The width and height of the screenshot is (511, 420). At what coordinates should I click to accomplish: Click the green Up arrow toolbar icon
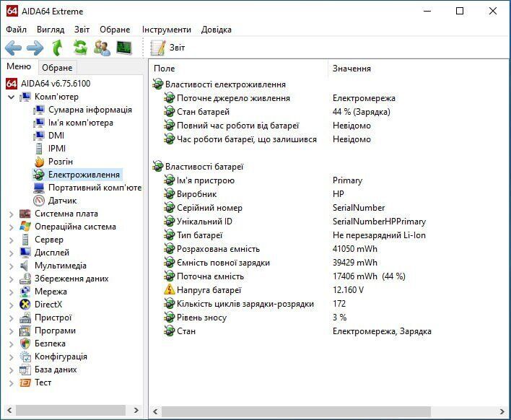pos(58,48)
